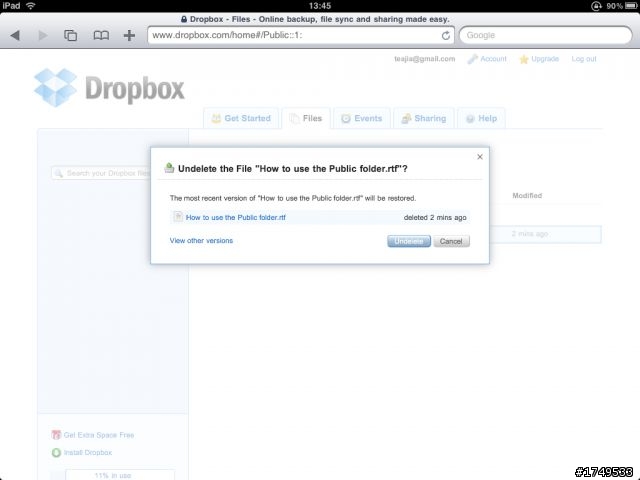Focus the Google search field
This screenshot has height=480, width=640.
(x=546, y=36)
